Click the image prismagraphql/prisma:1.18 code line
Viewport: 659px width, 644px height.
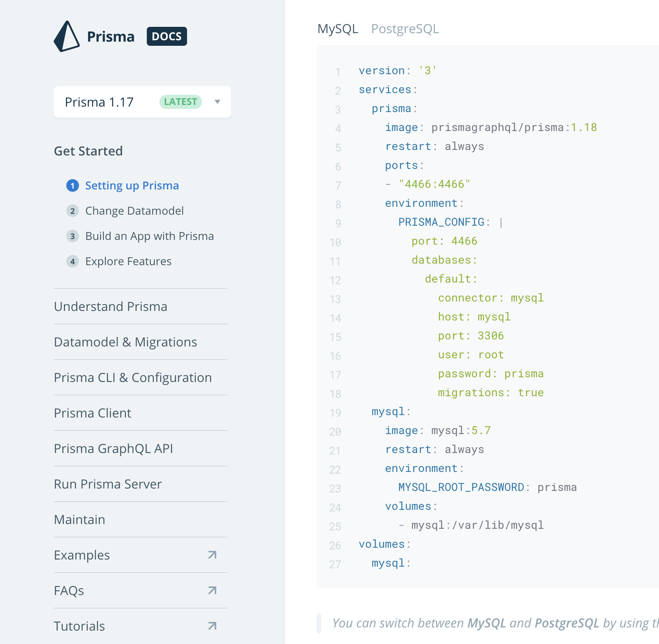(x=491, y=127)
